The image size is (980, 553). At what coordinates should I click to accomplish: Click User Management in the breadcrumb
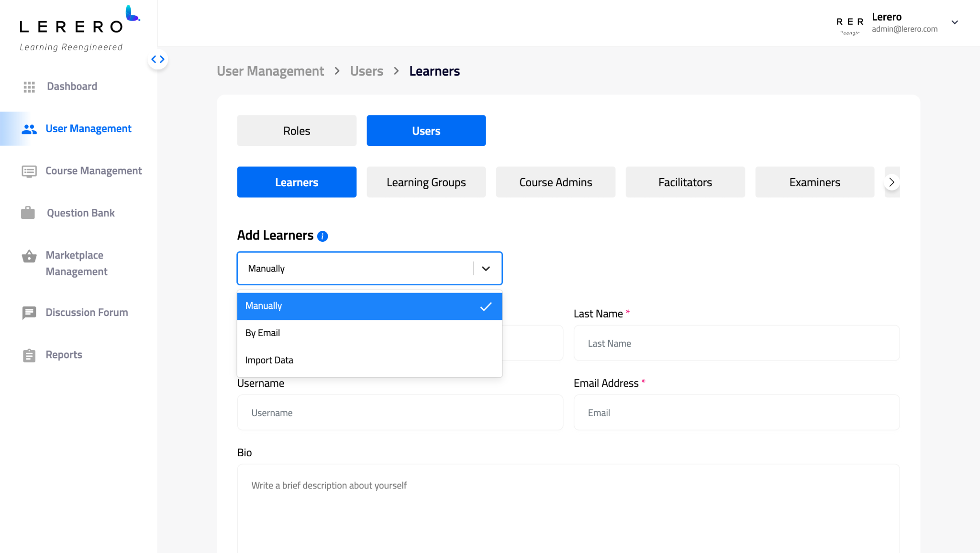point(270,71)
